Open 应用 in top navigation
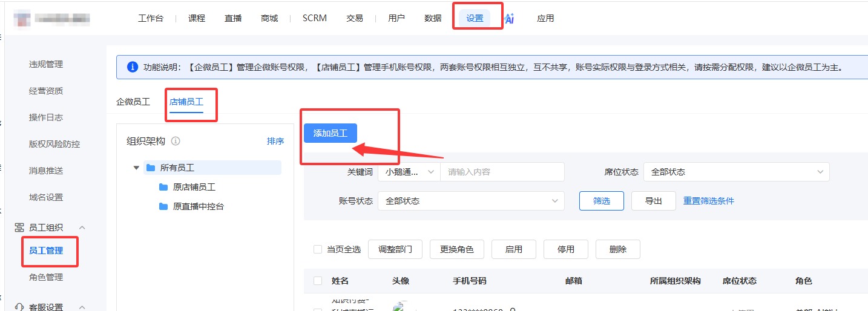This screenshot has width=868, height=311. click(x=545, y=18)
